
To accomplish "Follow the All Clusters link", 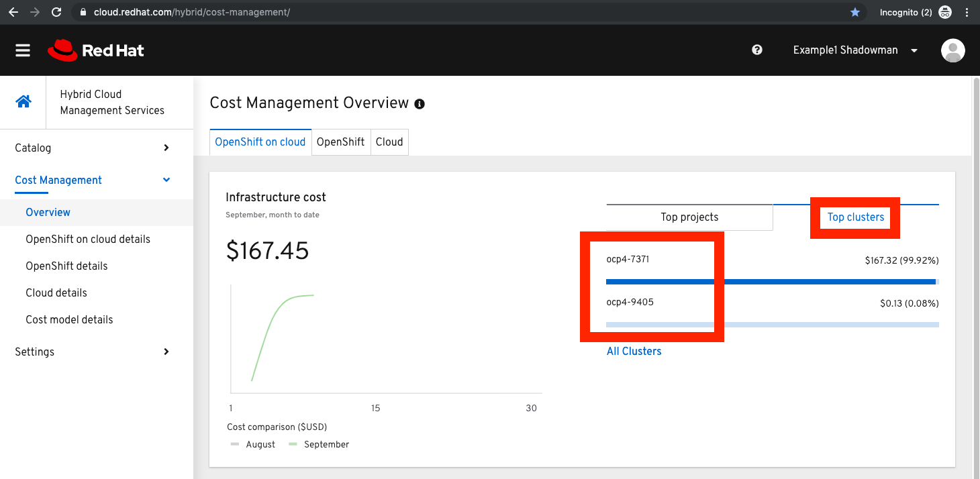I will (634, 352).
